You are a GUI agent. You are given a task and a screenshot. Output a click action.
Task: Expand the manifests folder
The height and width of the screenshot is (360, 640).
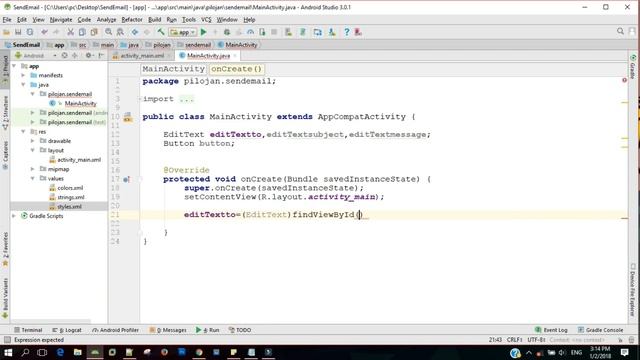click(23, 75)
